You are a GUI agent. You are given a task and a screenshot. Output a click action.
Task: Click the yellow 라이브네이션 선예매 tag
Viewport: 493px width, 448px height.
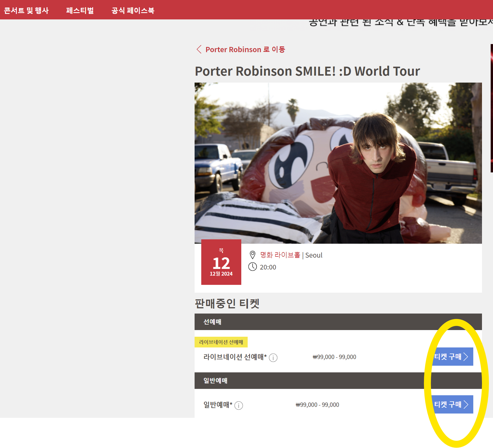[x=221, y=342]
